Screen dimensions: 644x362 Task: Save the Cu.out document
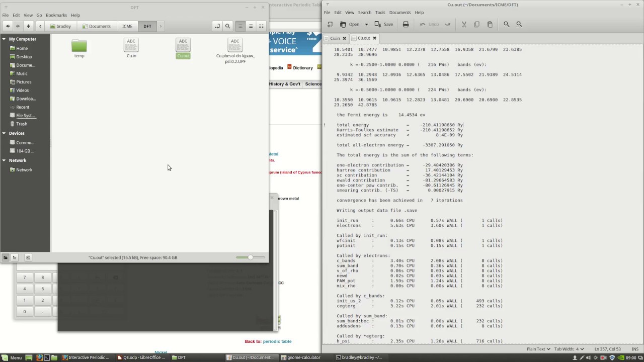(384, 24)
